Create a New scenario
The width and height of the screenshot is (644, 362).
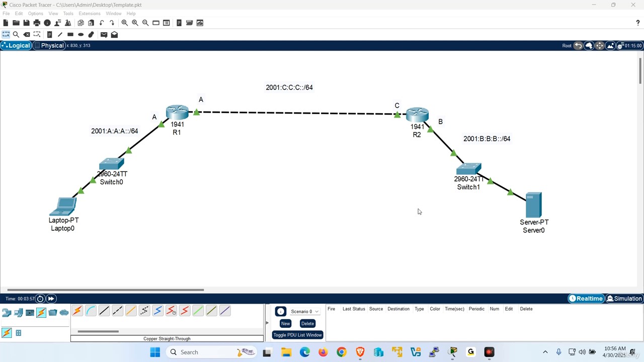coord(285,323)
